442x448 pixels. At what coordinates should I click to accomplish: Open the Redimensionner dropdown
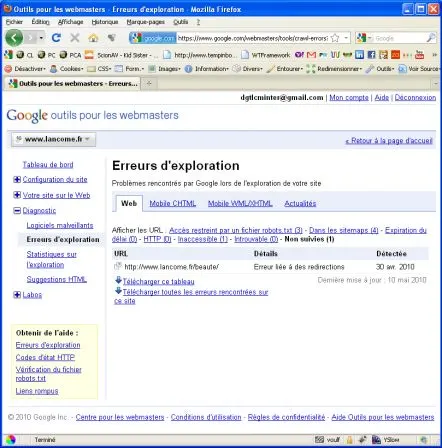[x=334, y=69]
